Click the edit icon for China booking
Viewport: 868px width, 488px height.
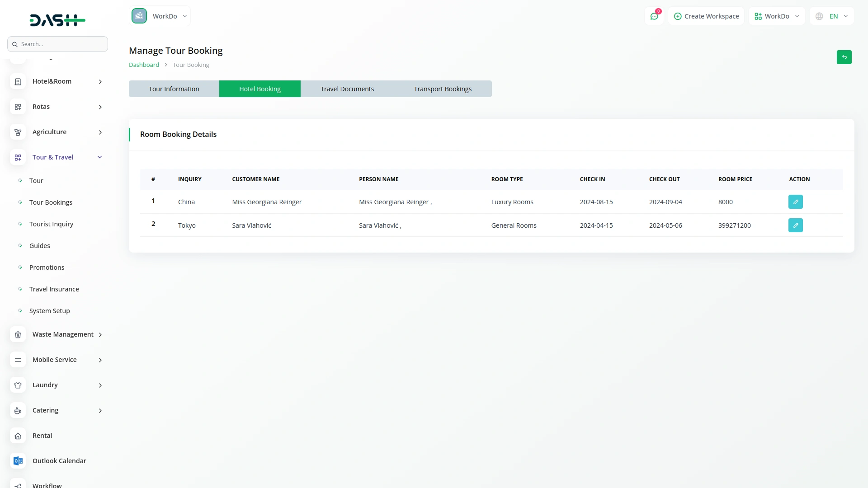click(795, 202)
